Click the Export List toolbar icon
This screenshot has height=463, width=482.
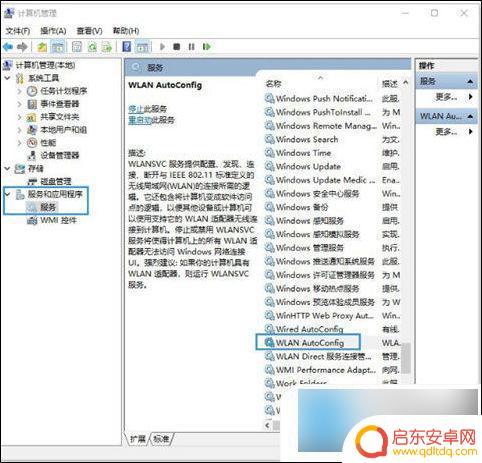point(107,47)
